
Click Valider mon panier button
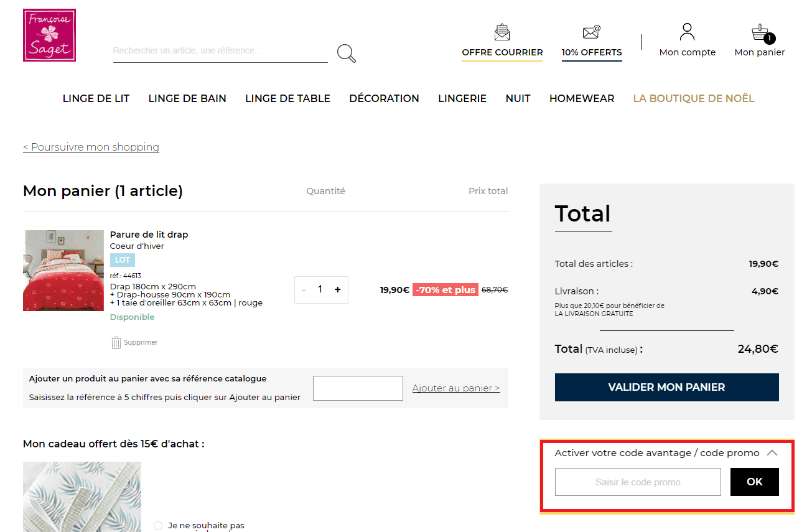point(666,387)
